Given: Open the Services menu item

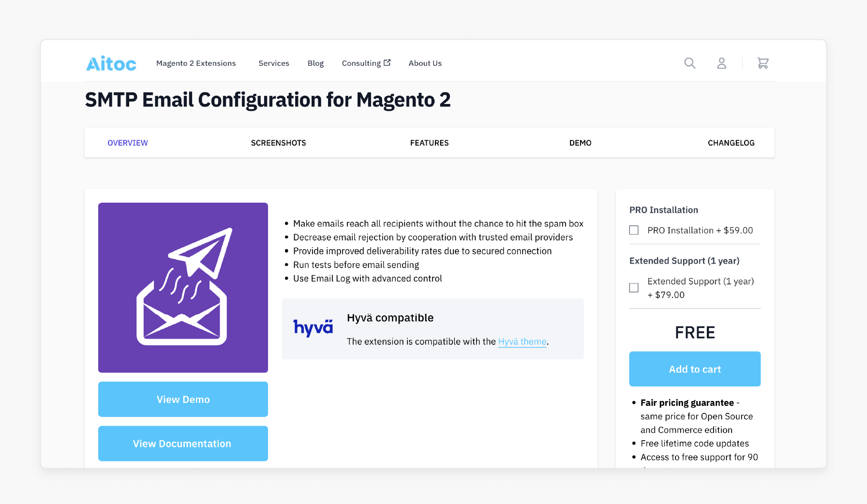Looking at the screenshot, I should tap(274, 63).
